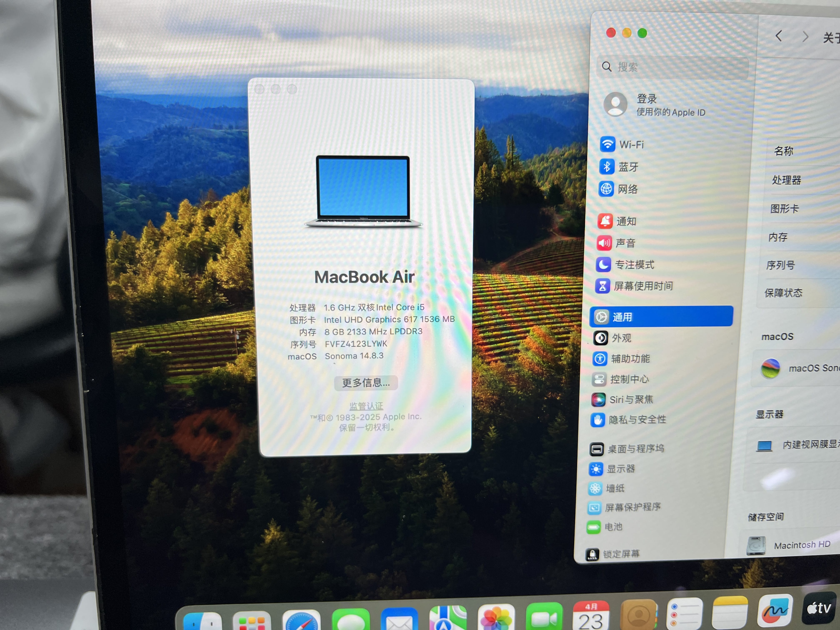The width and height of the screenshot is (840, 630).
Task: Open Wi-Fi settings in the sidebar
Action: (622, 144)
